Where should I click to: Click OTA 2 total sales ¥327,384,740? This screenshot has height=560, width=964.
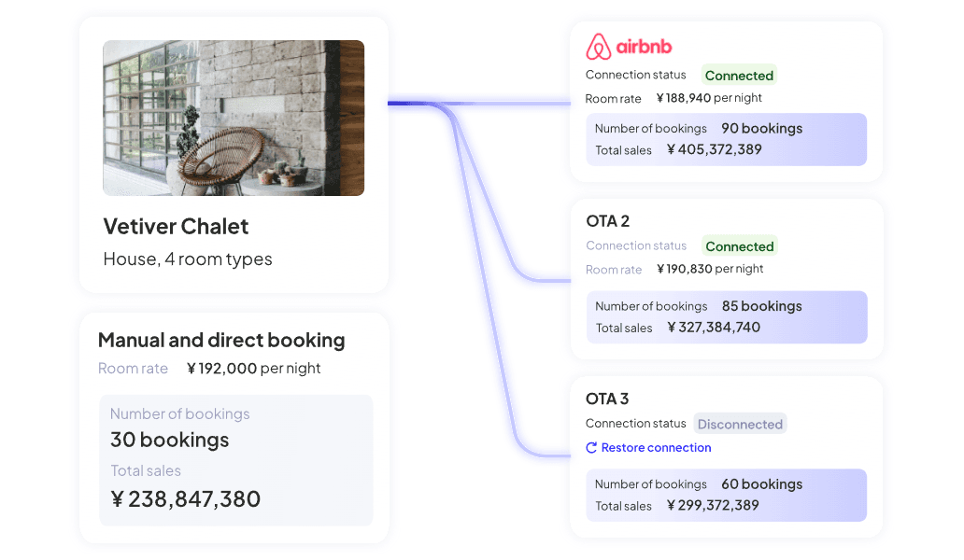coord(715,328)
